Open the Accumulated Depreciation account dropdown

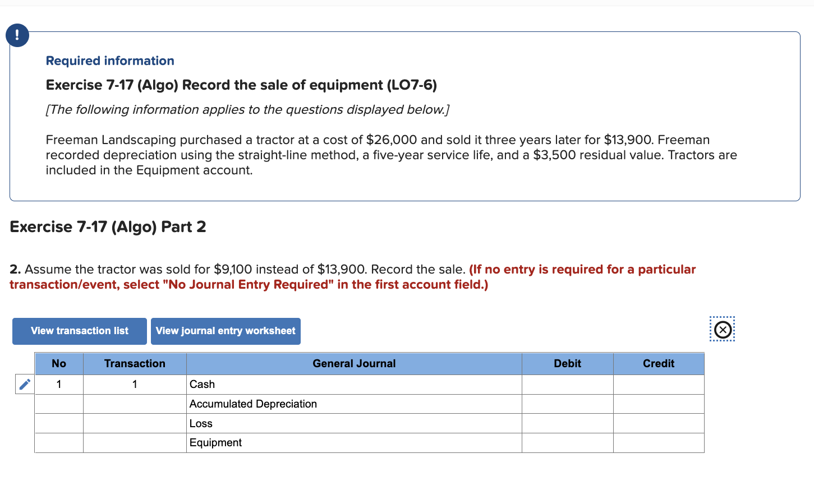(x=353, y=404)
